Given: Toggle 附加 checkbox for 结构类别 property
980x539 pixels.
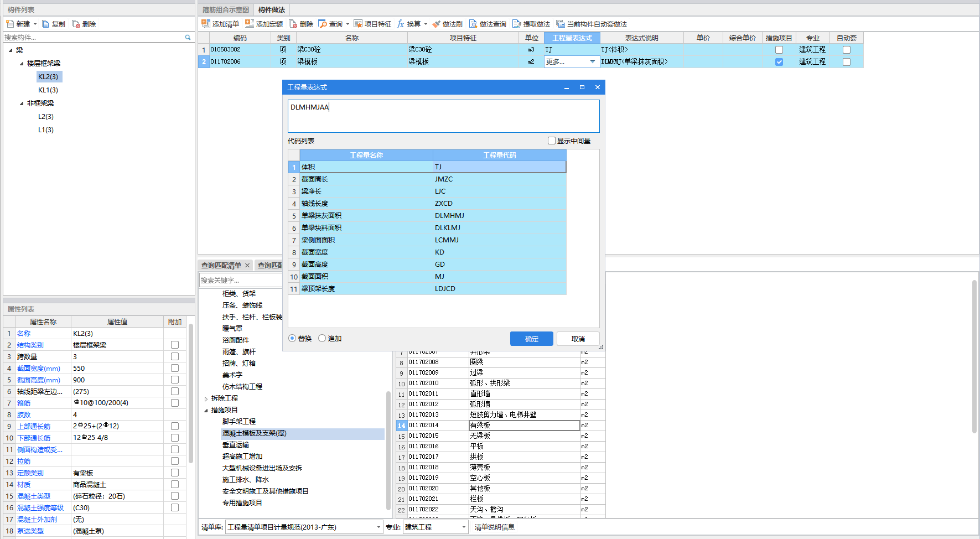Looking at the screenshot, I should (x=175, y=345).
